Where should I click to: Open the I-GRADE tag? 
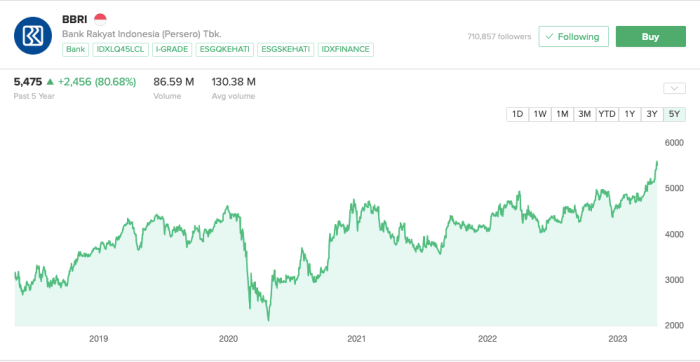(172, 50)
